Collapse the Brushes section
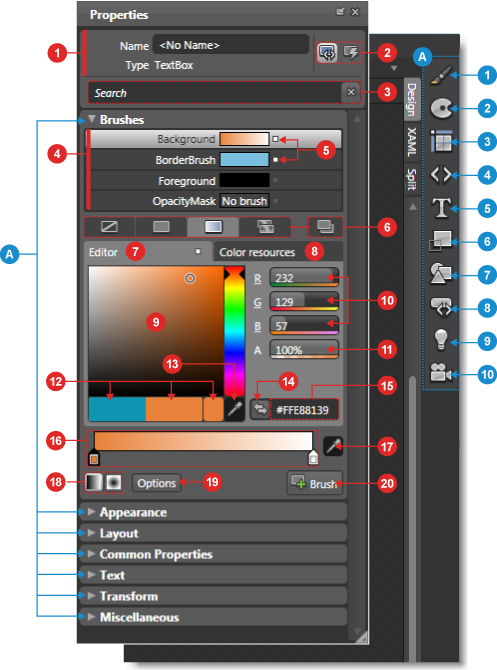497x670 pixels. click(91, 119)
